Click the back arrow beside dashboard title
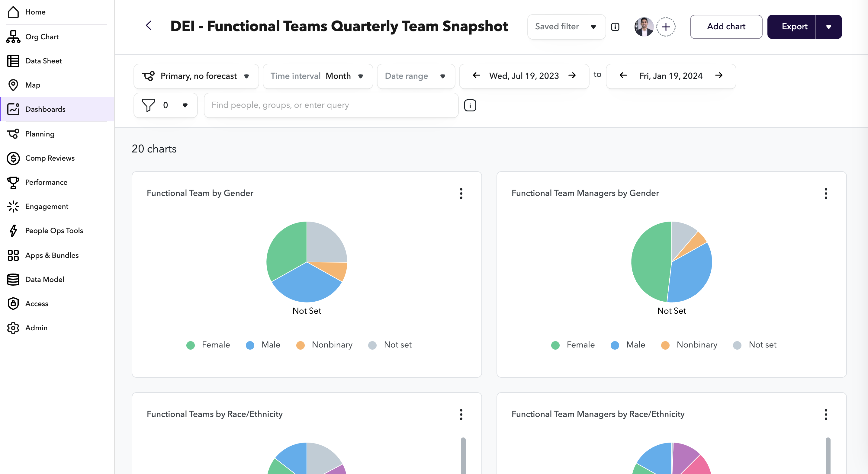The image size is (868, 474). [149, 26]
